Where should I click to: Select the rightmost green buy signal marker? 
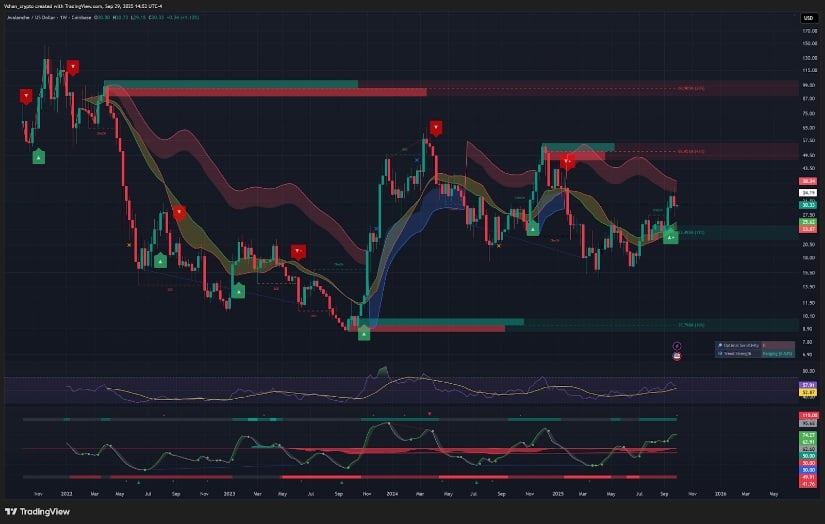(671, 235)
